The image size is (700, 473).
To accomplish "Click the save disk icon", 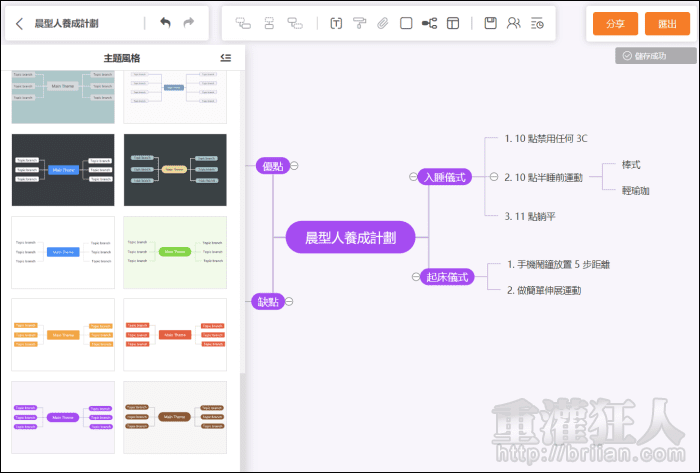I will click(x=490, y=23).
